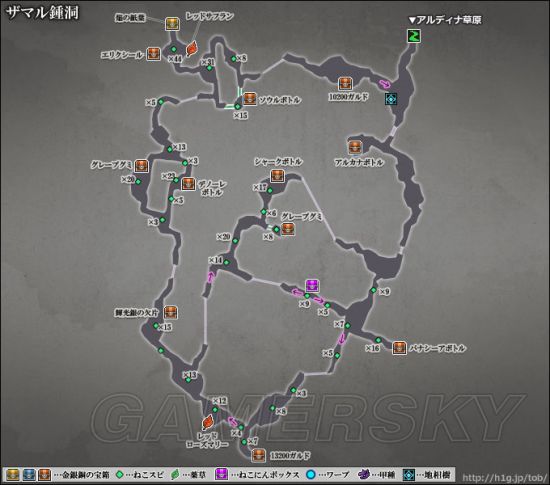
Task: Click the チノーレボトル label
Action: point(212,188)
